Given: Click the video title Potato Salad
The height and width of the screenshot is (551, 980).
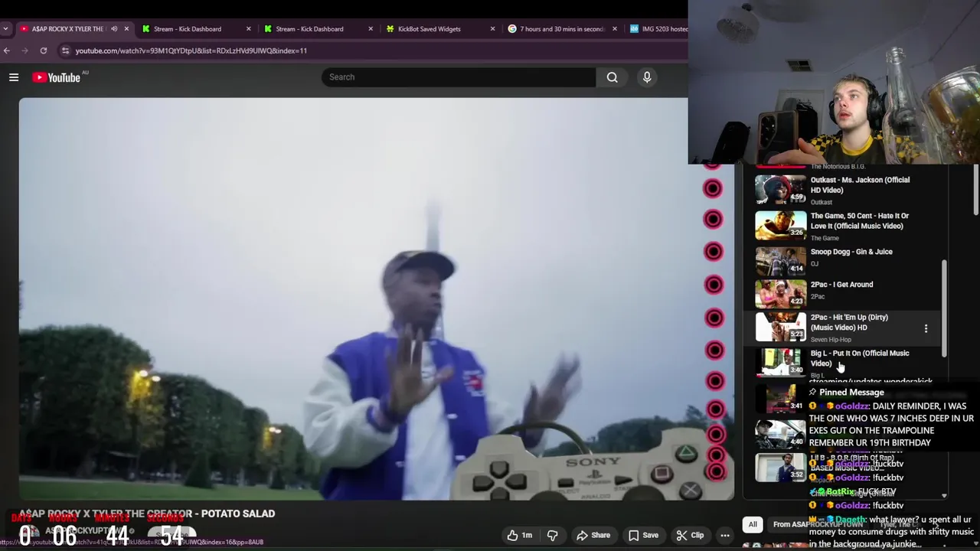Looking at the screenshot, I should 147,514.
